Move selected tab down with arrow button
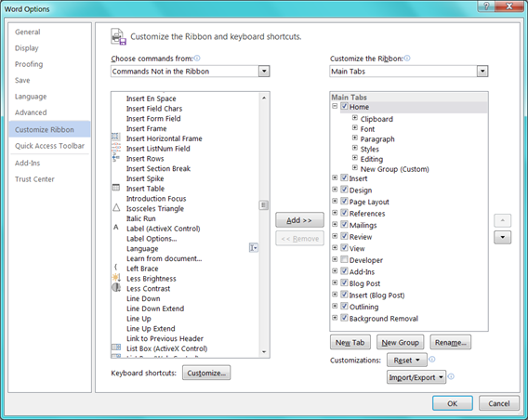 (x=502, y=237)
